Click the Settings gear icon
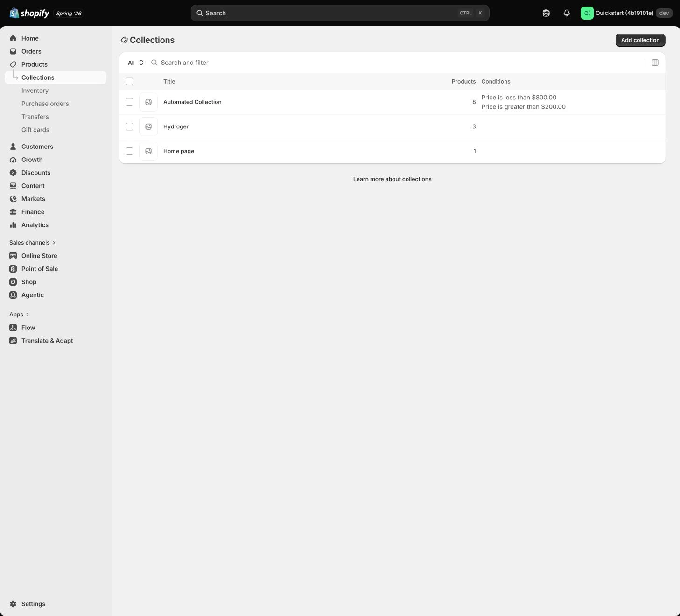 coord(13,604)
